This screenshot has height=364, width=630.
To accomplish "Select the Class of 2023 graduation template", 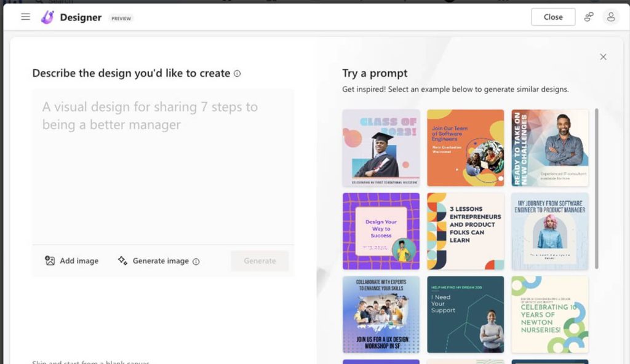I will pos(381,148).
